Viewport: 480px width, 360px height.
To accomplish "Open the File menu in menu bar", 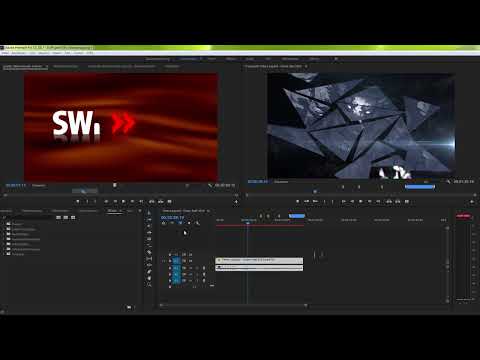I will click(5, 53).
